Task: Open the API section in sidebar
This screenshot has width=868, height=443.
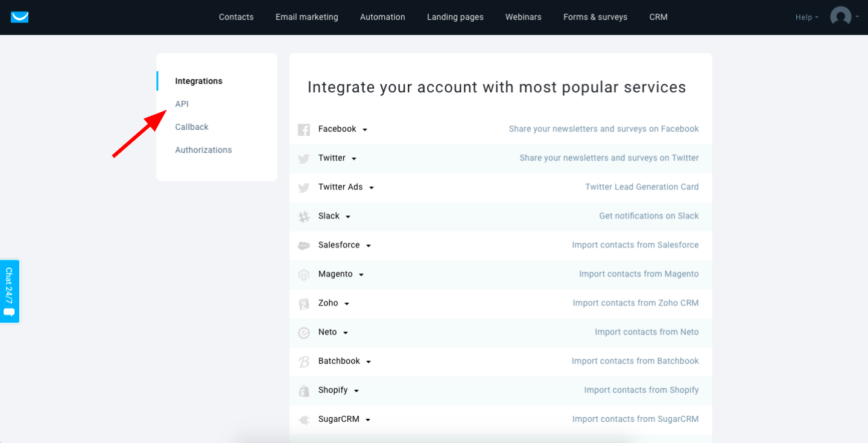Action: coord(182,104)
